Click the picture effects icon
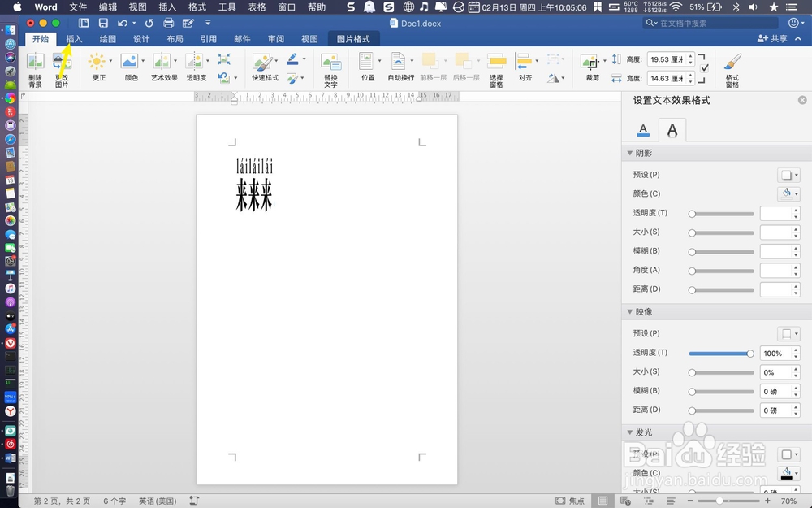 click(x=292, y=78)
